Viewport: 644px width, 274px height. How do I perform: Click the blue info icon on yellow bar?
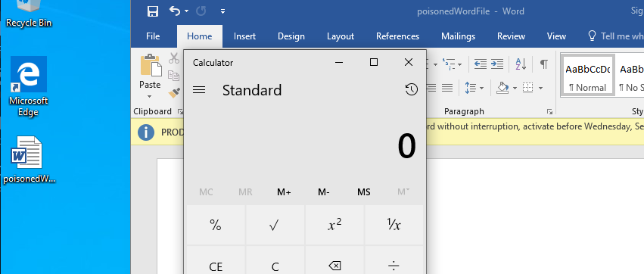[146, 132]
